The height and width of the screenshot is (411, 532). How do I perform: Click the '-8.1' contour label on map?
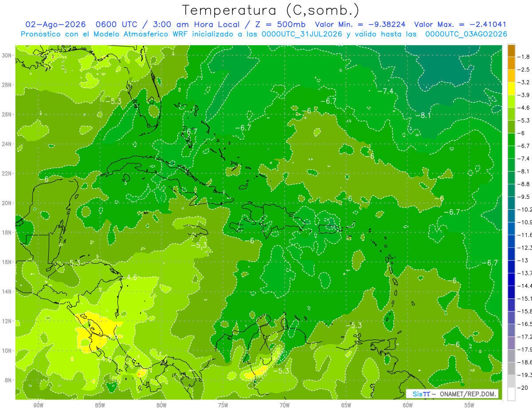coord(423,115)
